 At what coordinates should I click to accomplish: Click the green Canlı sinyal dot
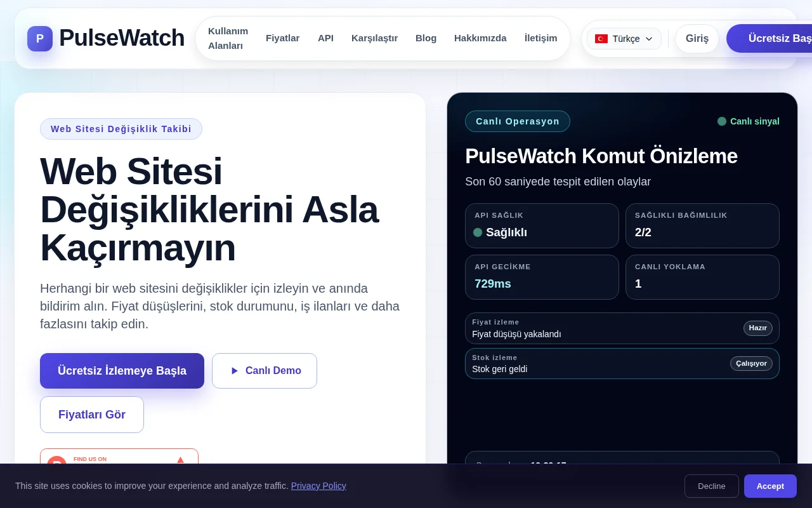(722, 121)
